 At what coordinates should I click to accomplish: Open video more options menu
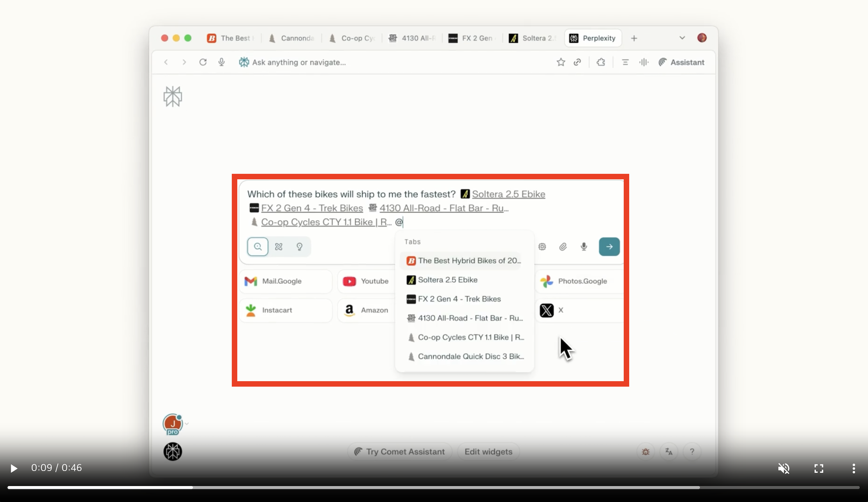click(853, 468)
